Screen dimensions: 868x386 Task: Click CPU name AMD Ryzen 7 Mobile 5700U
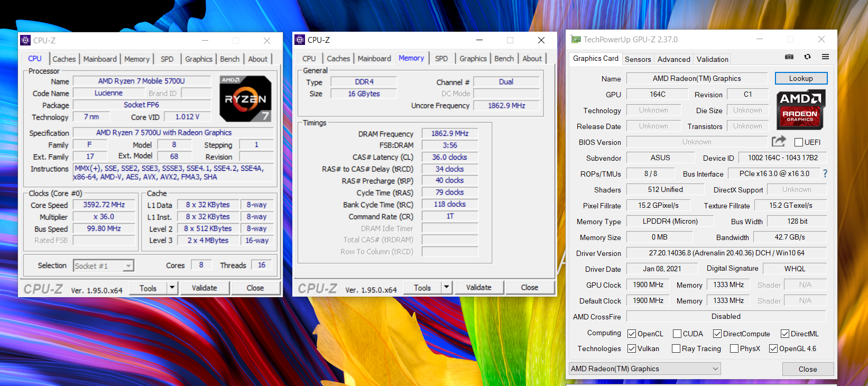tap(141, 81)
